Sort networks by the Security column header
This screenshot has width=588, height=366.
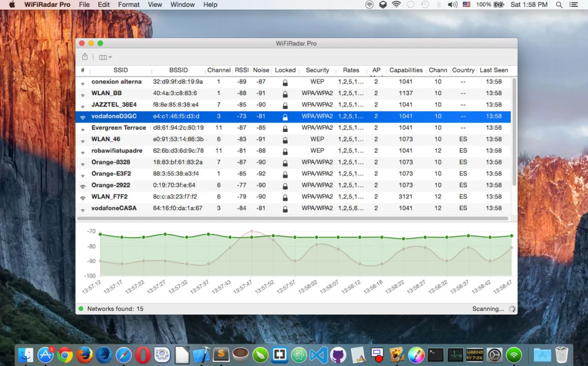pos(317,70)
